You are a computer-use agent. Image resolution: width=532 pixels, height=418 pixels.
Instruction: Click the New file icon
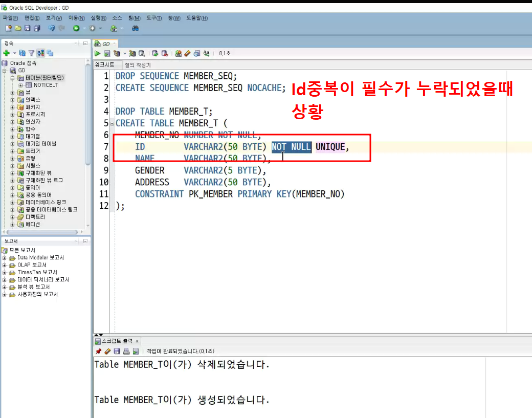point(9,28)
